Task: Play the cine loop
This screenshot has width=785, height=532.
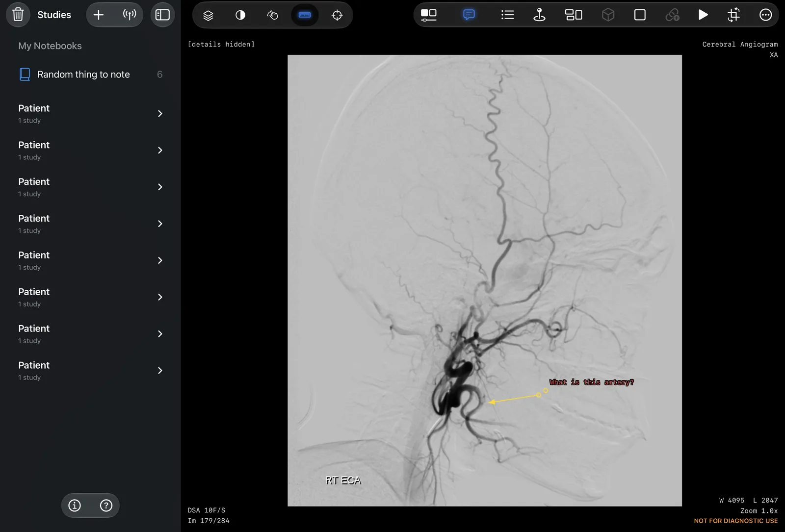Action: [x=703, y=15]
